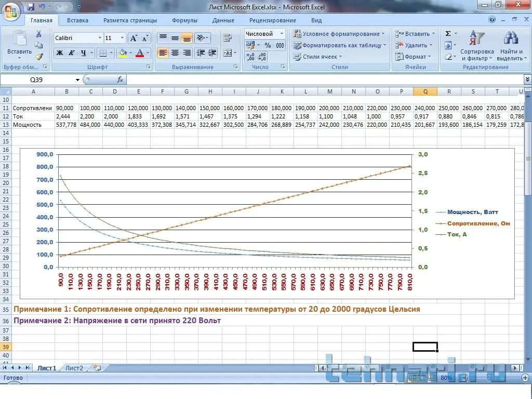532x399 pixels.
Task: Open the Лист2 sheet tab
Action: pos(74,368)
